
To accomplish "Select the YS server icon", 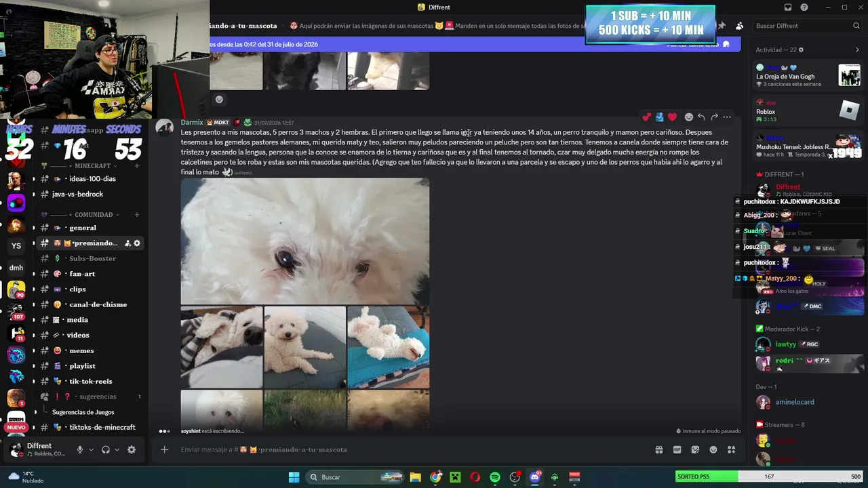I will (16, 246).
